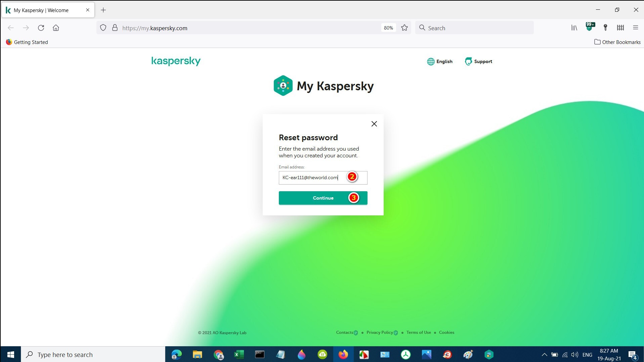644x362 pixels.
Task: Open the Firefox hamburger application menu
Action: click(x=635, y=28)
